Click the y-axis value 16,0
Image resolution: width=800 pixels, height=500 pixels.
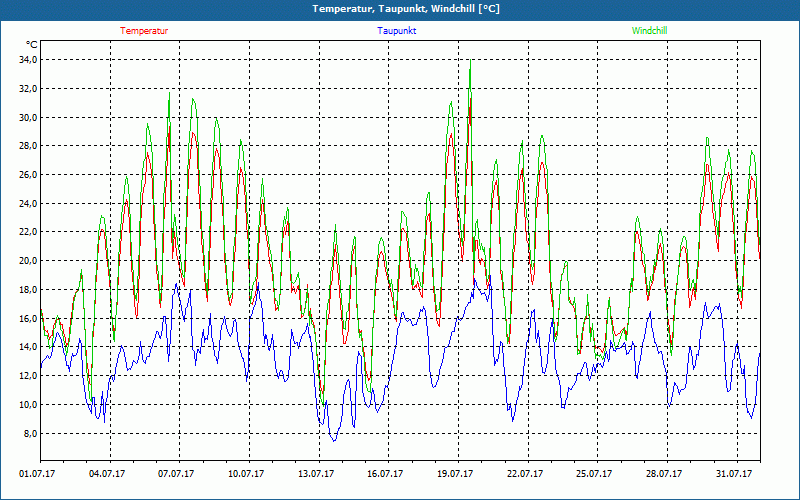point(28,318)
